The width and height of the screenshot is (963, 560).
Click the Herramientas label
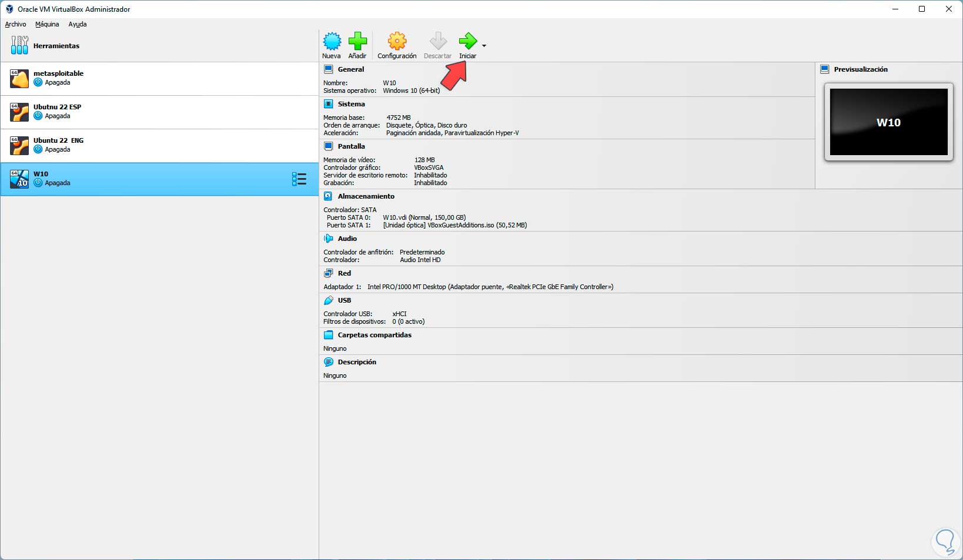click(56, 46)
